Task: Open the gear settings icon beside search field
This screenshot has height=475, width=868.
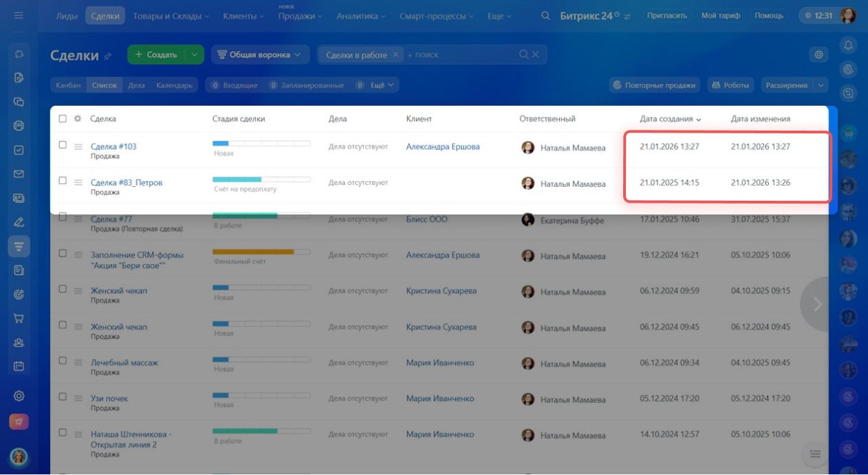Action: (x=818, y=55)
